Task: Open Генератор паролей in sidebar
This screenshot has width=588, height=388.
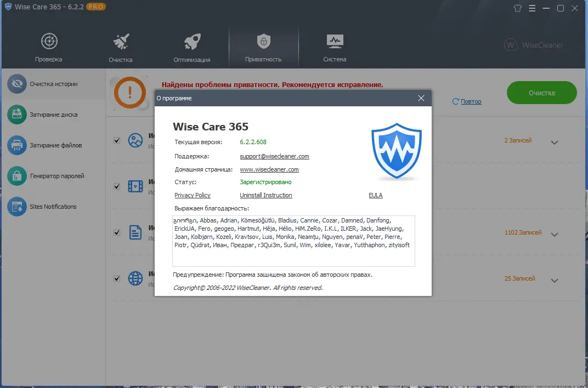Action: [x=53, y=176]
